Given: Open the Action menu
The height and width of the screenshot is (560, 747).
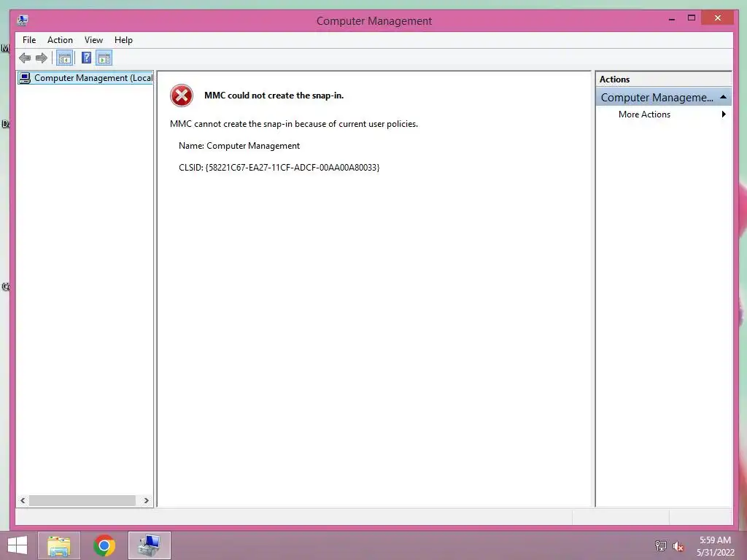Looking at the screenshot, I should [x=60, y=40].
